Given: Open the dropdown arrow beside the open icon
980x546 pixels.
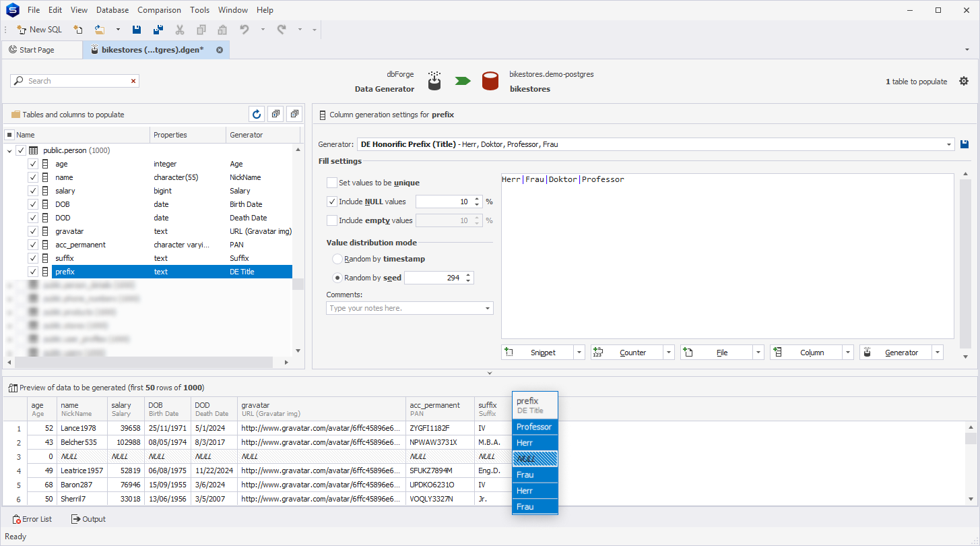Looking at the screenshot, I should pos(118,30).
